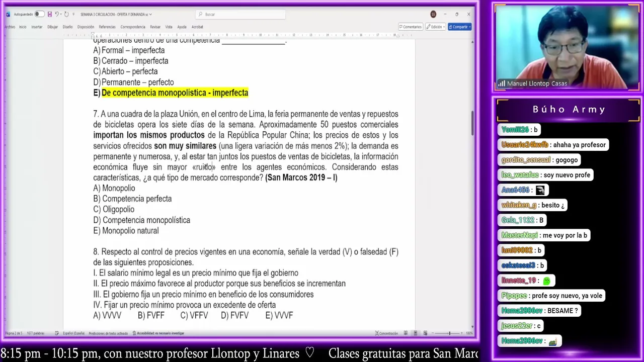Switch to the Disposición tab
The height and width of the screenshot is (362, 644).
point(86,27)
